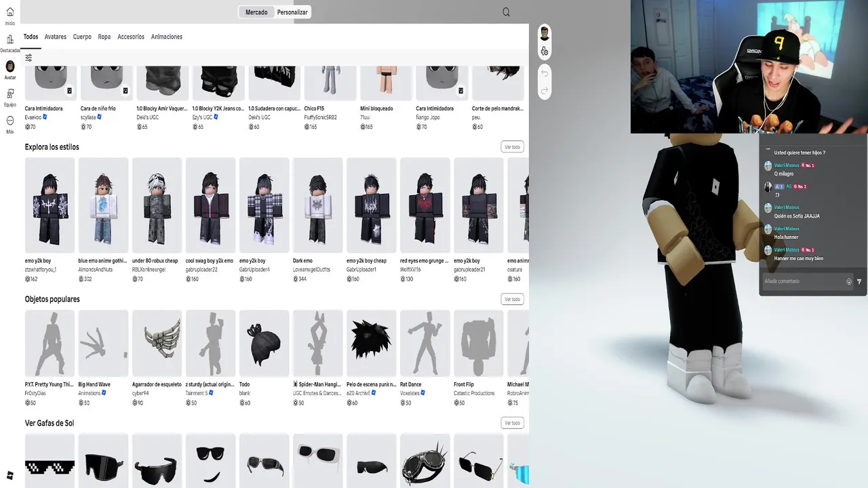Viewport: 868px width, 488px height.
Task: Click creator name Evaekoo
Action: 33,117
